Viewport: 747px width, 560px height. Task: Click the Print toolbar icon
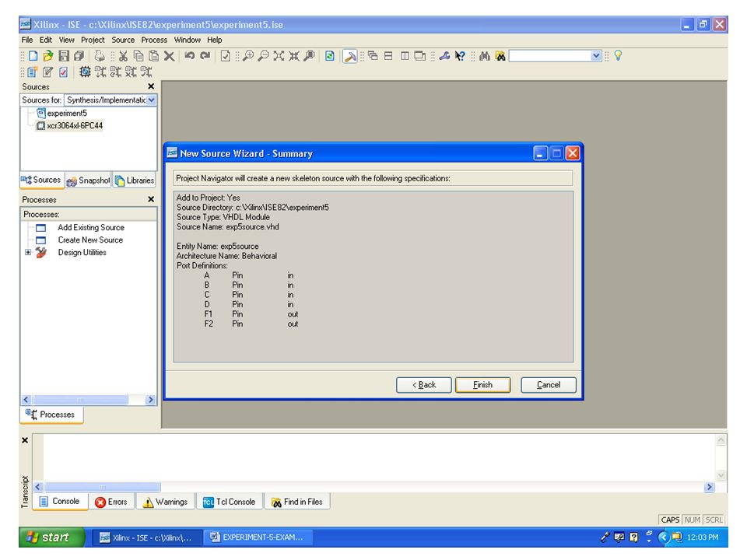[x=100, y=56]
